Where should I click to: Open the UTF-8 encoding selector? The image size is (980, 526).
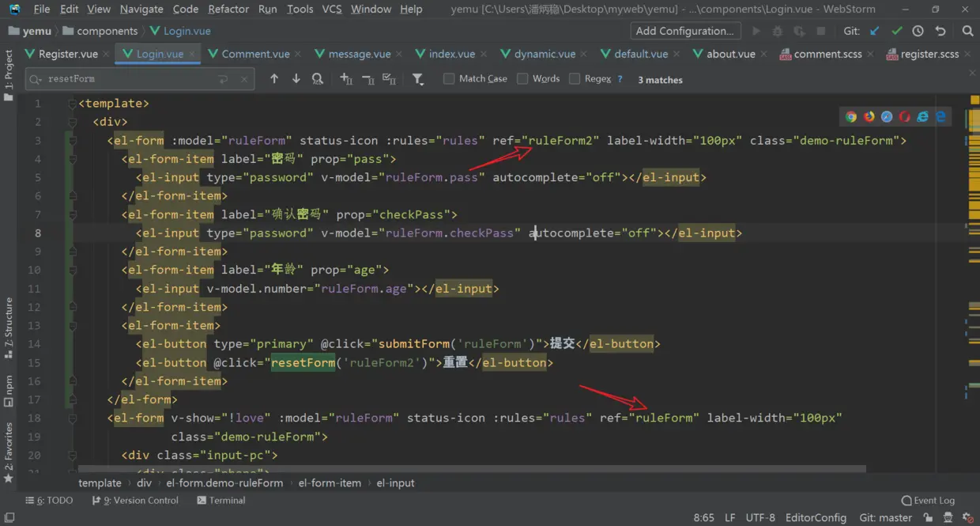click(x=760, y=517)
